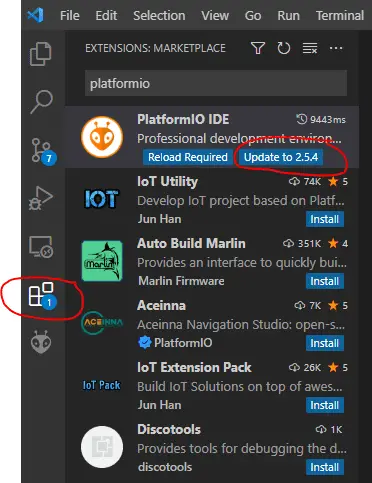This screenshot has height=483, width=372.
Task: Click 'Aceinna Navigation Studio: open-s...' description
Action: 241,324
